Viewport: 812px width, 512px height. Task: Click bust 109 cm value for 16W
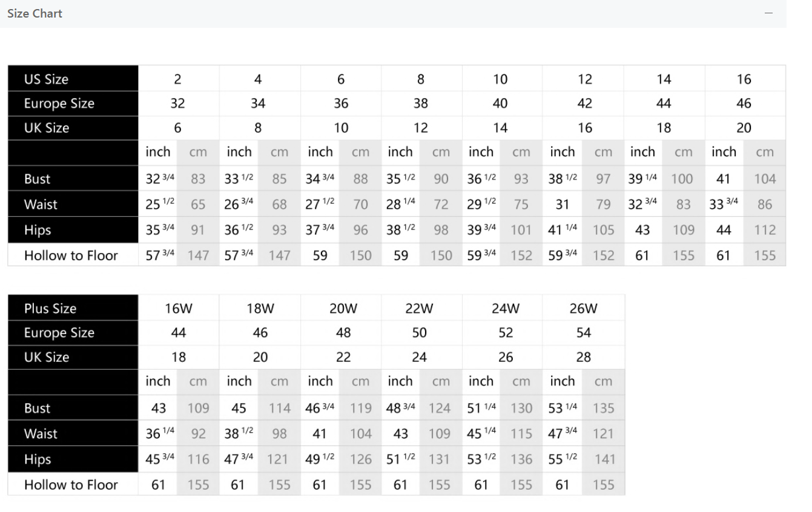click(198, 409)
